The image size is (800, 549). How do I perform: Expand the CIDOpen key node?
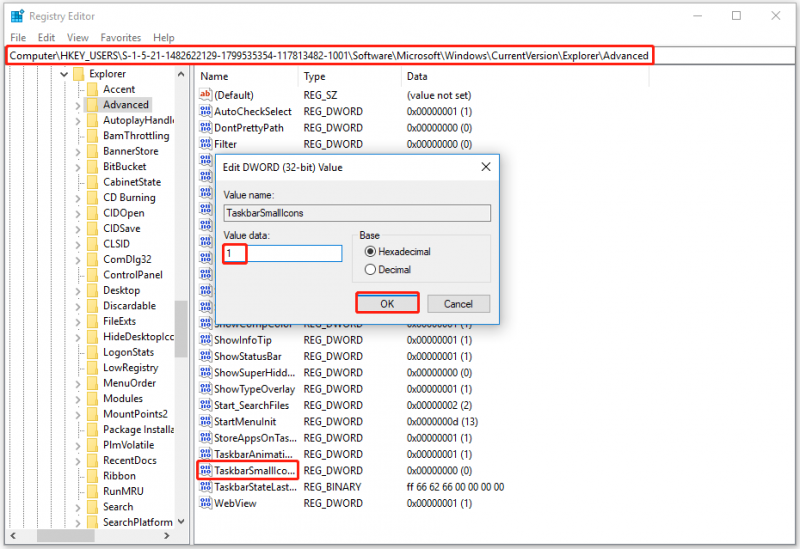pyautogui.click(x=78, y=214)
